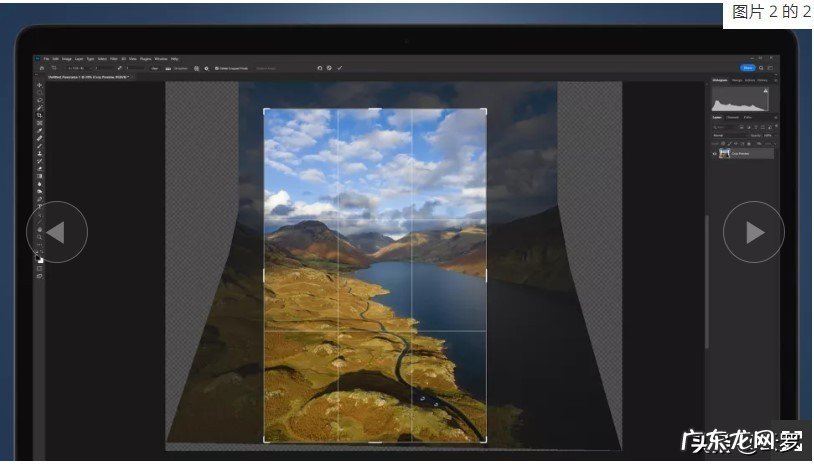Click the crop overlay grid options icon
This screenshot has width=814, height=469.
[x=195, y=68]
